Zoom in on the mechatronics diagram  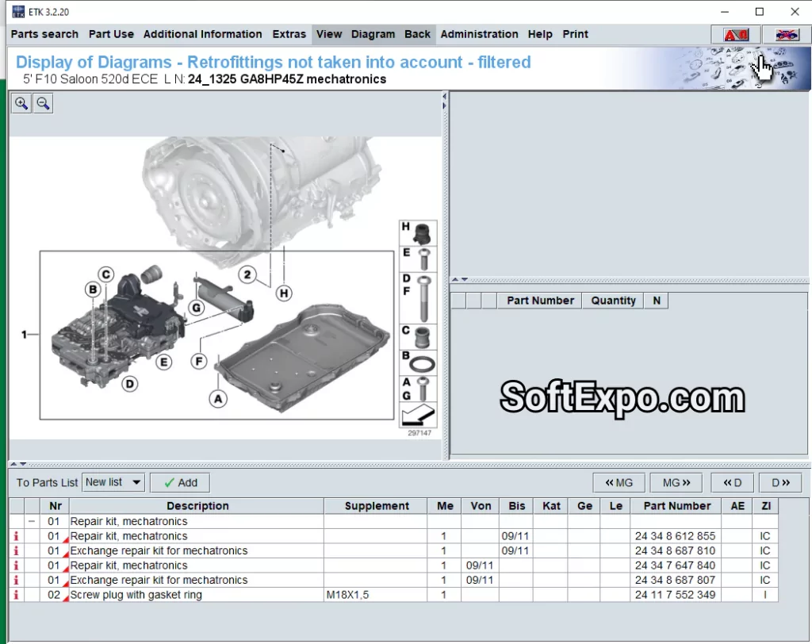pyautogui.click(x=21, y=104)
